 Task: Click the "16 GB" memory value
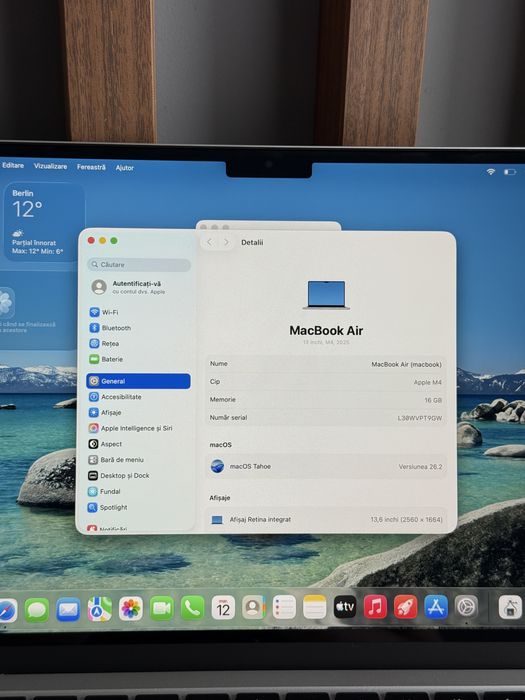[x=433, y=400]
